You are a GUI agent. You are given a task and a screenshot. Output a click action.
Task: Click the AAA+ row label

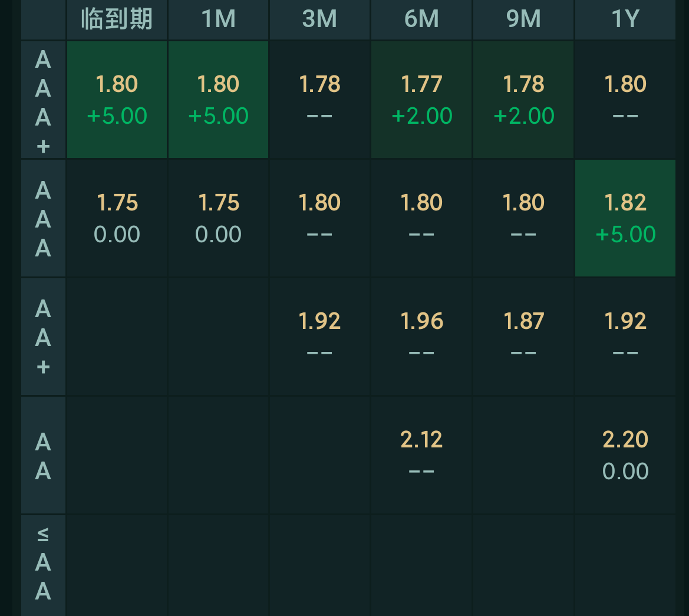coord(43,98)
